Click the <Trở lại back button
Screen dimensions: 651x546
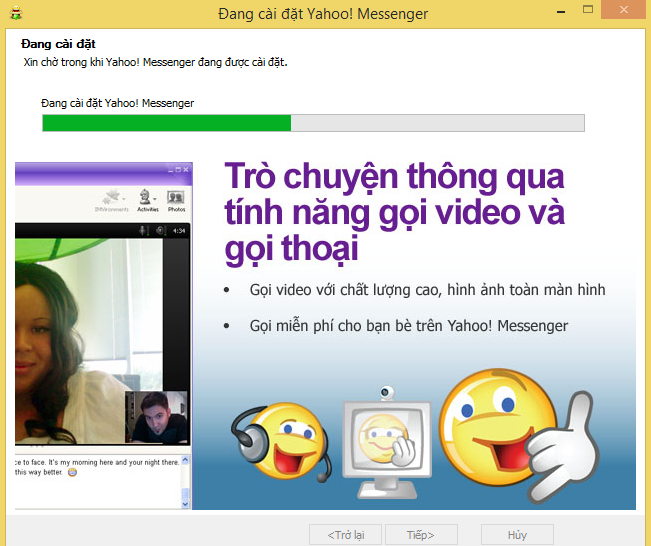(345, 535)
